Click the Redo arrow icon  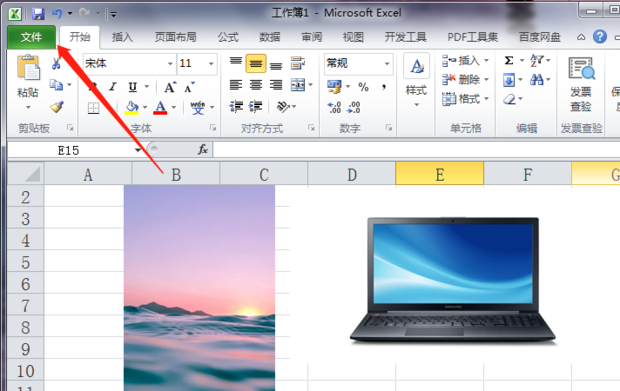click(x=84, y=14)
